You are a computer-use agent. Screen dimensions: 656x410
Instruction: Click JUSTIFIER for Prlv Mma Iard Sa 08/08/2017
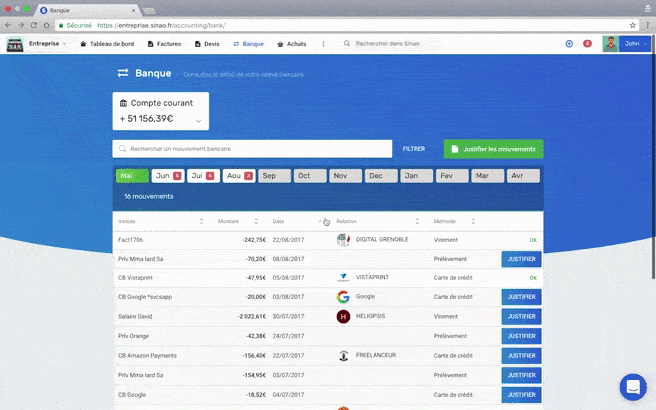(521, 259)
